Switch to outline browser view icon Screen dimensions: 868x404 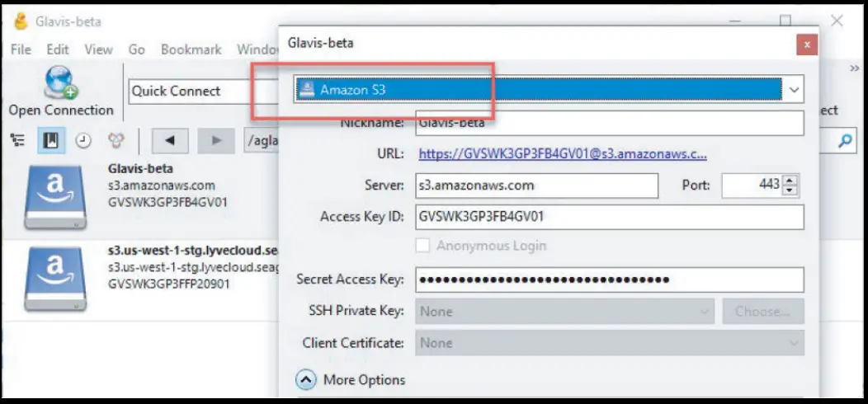pyautogui.click(x=17, y=140)
